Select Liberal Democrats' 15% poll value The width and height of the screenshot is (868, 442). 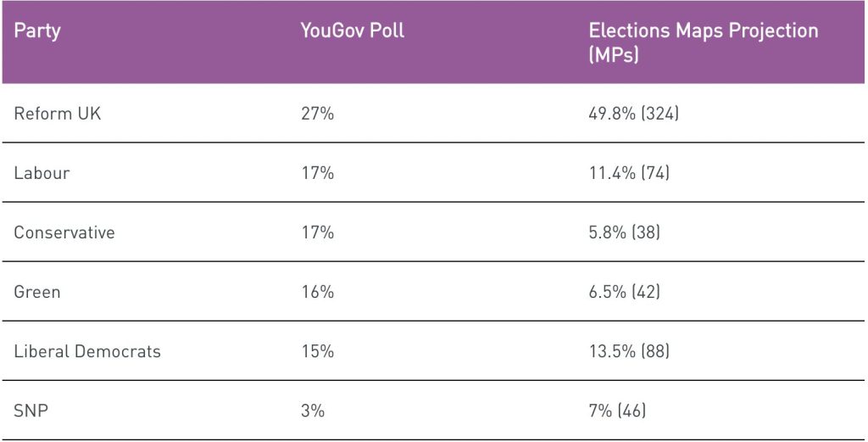(318, 351)
